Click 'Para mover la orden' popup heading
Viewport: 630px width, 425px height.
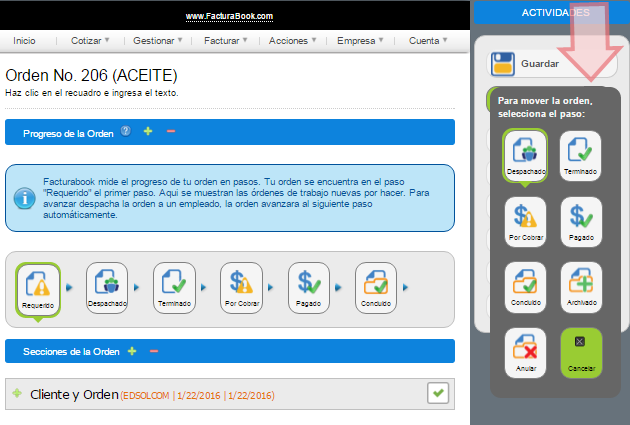coord(545,107)
